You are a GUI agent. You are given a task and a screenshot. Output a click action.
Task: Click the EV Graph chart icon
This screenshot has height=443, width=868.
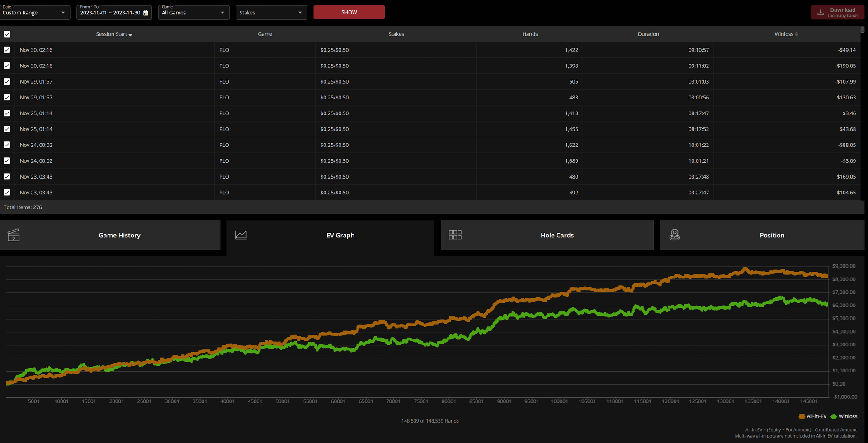tap(241, 235)
